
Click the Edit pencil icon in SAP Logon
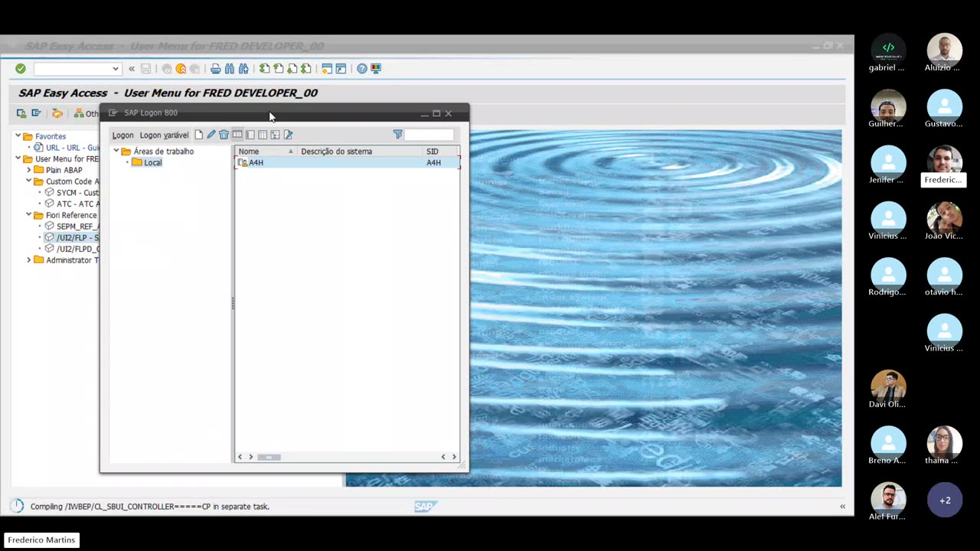pyautogui.click(x=211, y=135)
